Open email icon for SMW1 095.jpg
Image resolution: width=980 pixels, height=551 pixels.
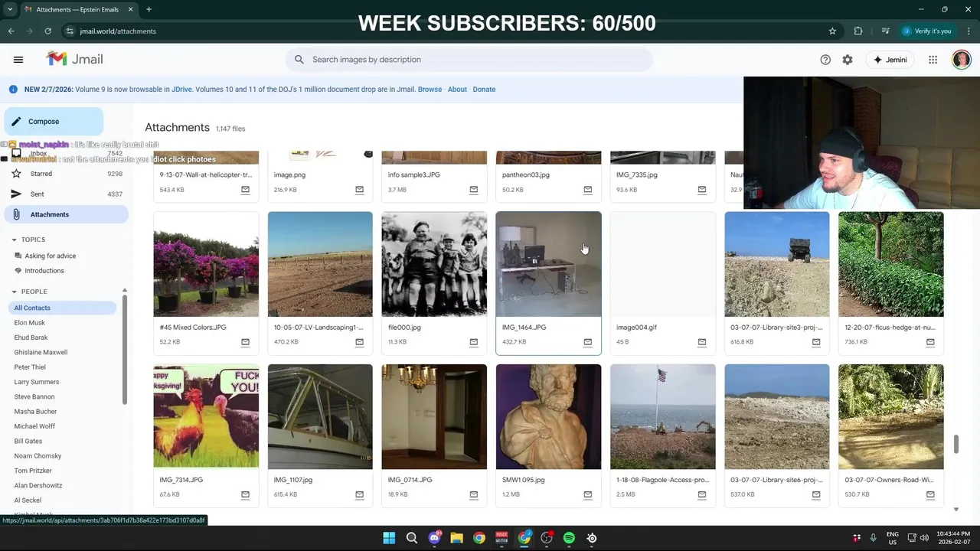pyautogui.click(x=588, y=494)
